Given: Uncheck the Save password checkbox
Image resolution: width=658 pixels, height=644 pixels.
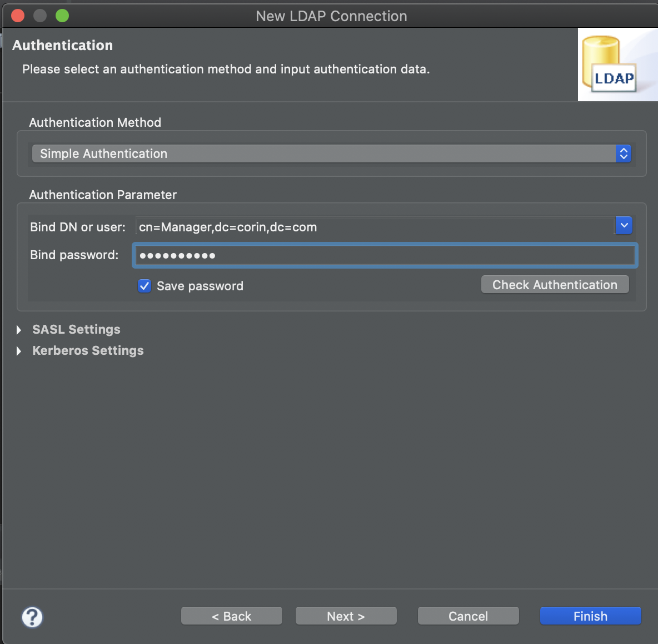Looking at the screenshot, I should point(144,286).
